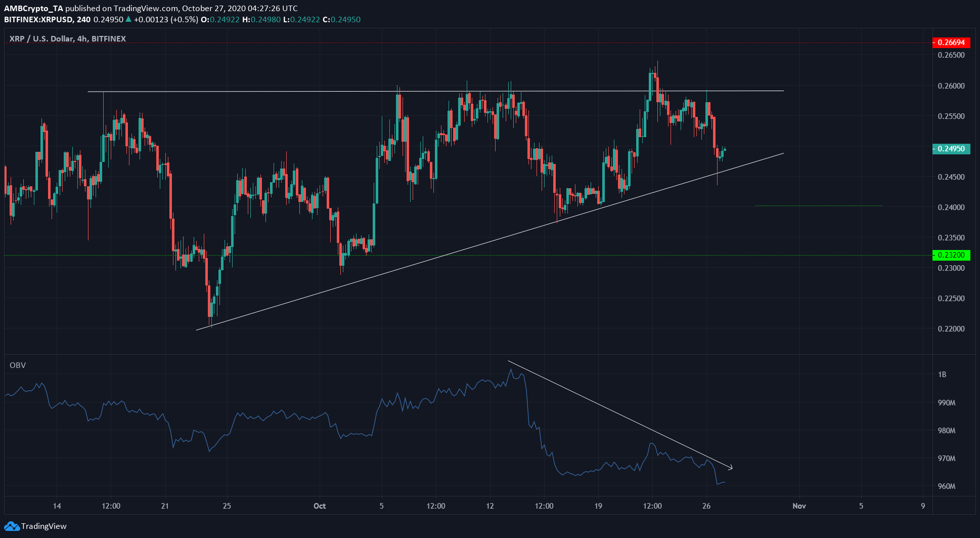Click the 1B value on OBV axis
The width and height of the screenshot is (980, 538).
pos(942,375)
